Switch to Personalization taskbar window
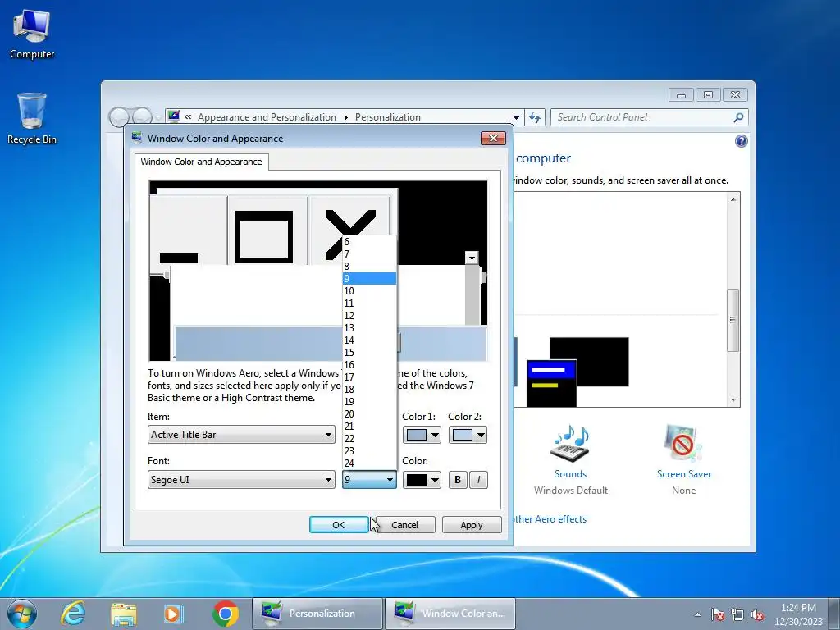 [317, 614]
